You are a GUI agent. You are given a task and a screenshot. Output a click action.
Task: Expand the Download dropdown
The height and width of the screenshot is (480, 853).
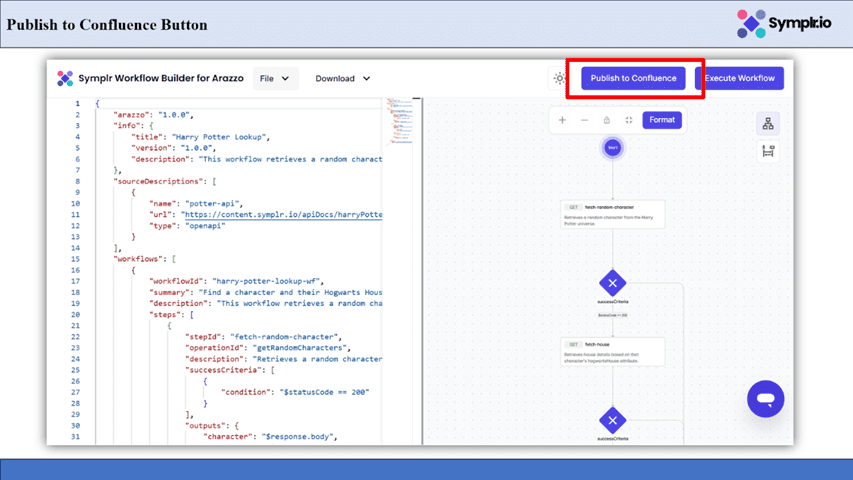click(343, 78)
